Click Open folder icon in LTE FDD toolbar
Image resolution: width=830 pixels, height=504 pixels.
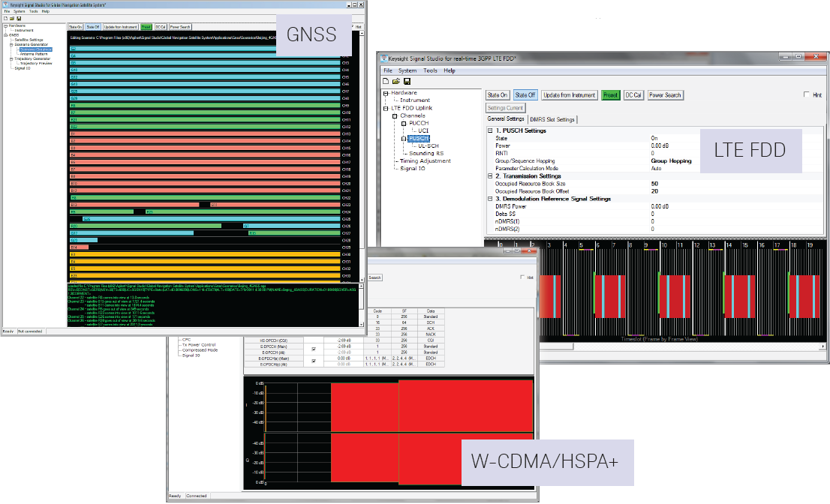[396, 81]
